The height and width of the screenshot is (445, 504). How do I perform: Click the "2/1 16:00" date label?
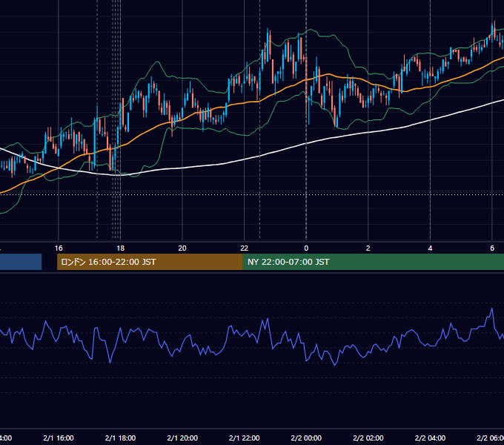[59, 438]
